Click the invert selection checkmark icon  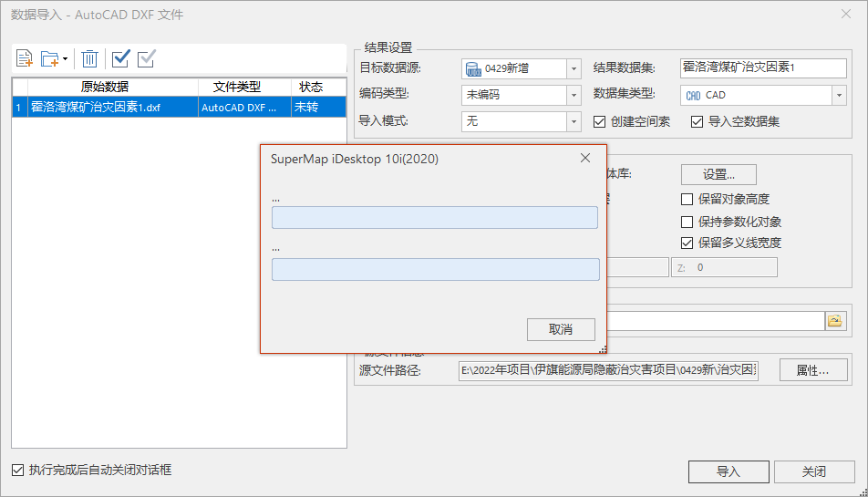pyautogui.click(x=146, y=58)
